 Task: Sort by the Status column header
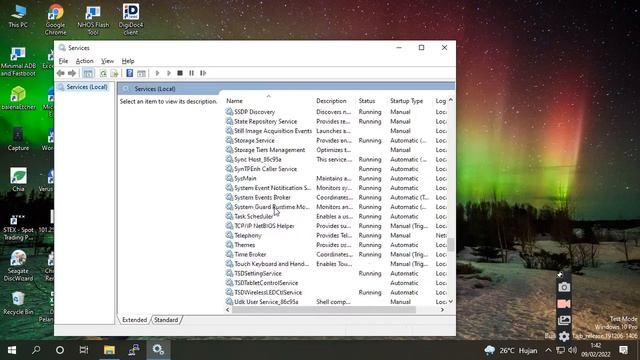(x=367, y=101)
